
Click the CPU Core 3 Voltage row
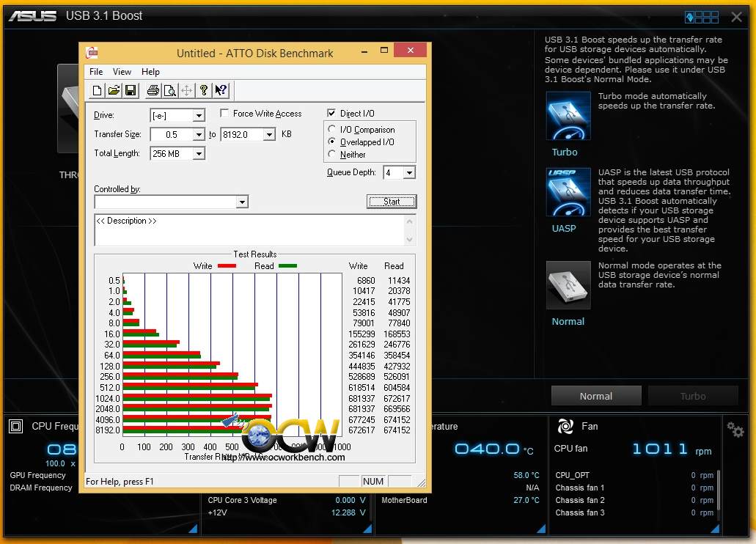coord(287,500)
